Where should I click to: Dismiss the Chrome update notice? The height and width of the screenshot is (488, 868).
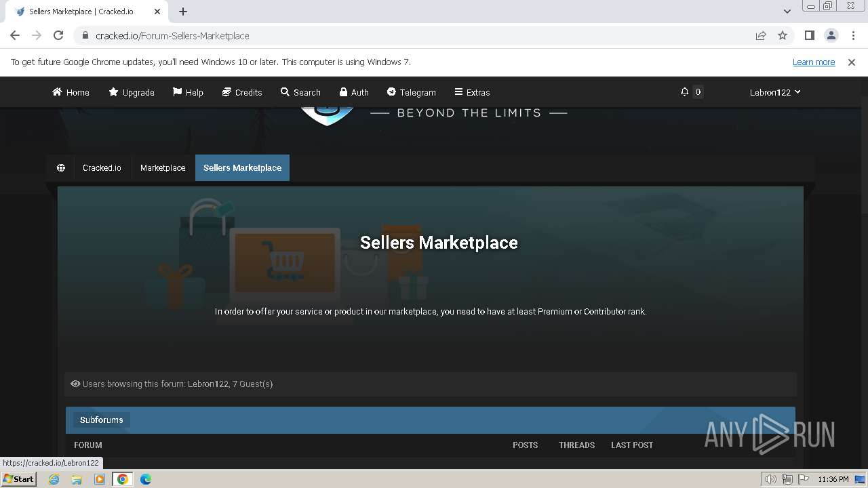pos(852,62)
